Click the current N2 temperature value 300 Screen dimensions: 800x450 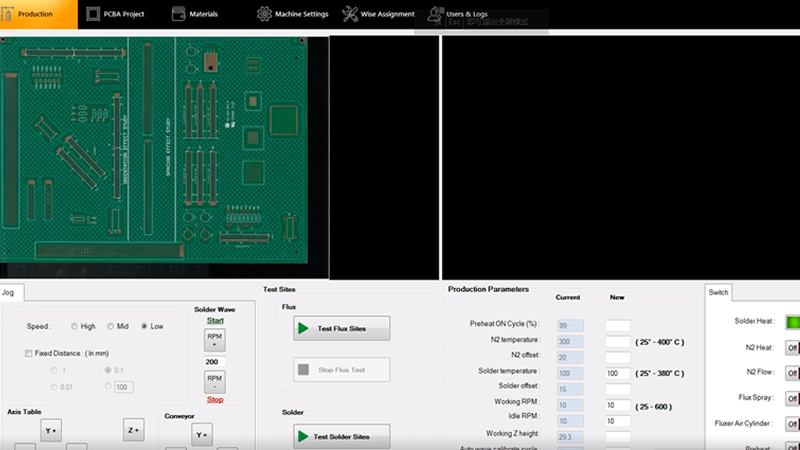[x=570, y=341]
